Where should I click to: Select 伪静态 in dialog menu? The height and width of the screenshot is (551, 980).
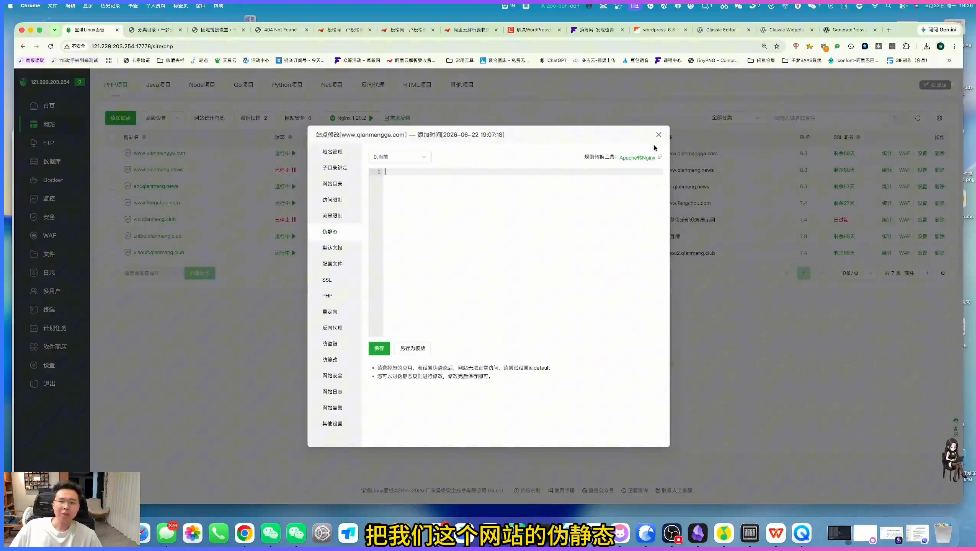330,232
